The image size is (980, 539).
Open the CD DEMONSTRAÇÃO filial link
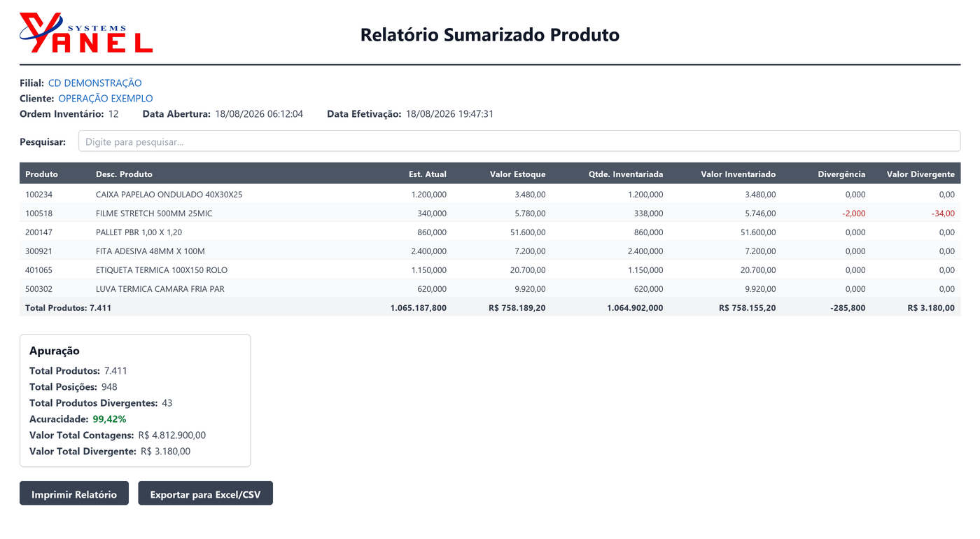(x=94, y=83)
